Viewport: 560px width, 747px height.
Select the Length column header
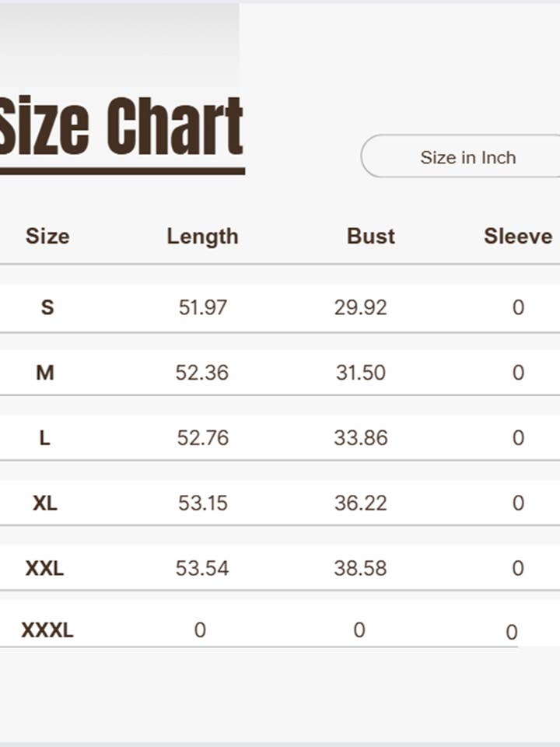click(202, 237)
